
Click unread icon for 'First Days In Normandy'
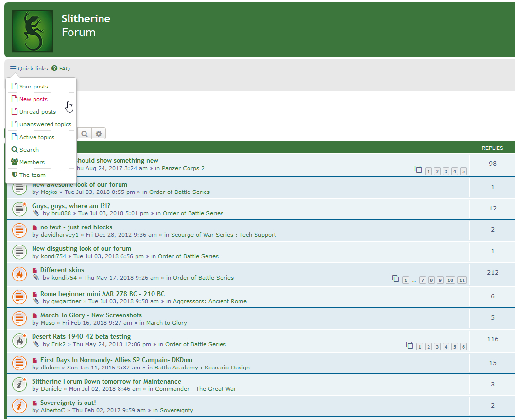pos(19,363)
